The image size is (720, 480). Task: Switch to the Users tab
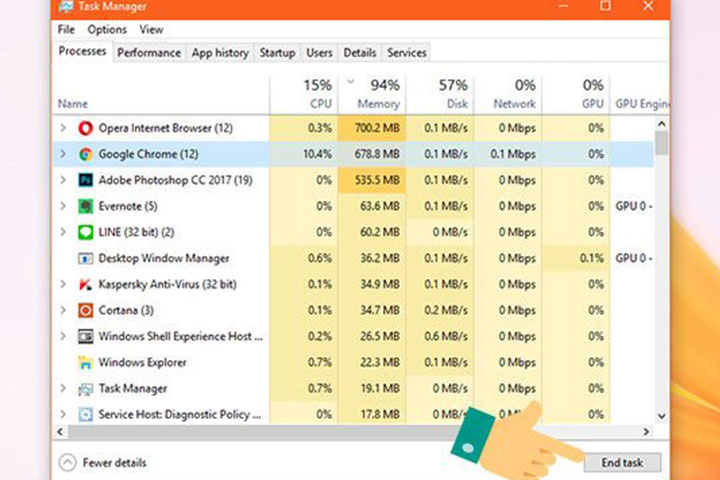pyautogui.click(x=319, y=53)
